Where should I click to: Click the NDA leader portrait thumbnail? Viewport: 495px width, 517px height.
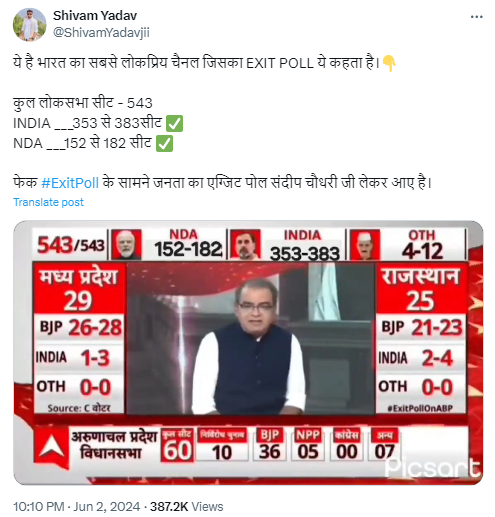pos(126,244)
